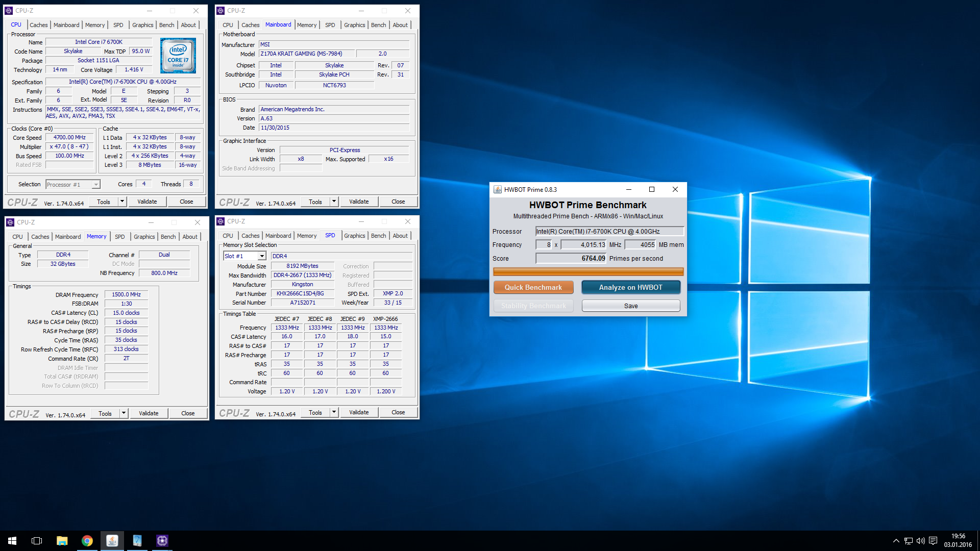Click the CPU-Z title icon in CPU window
This screenshot has height=551, width=980.
click(9, 10)
